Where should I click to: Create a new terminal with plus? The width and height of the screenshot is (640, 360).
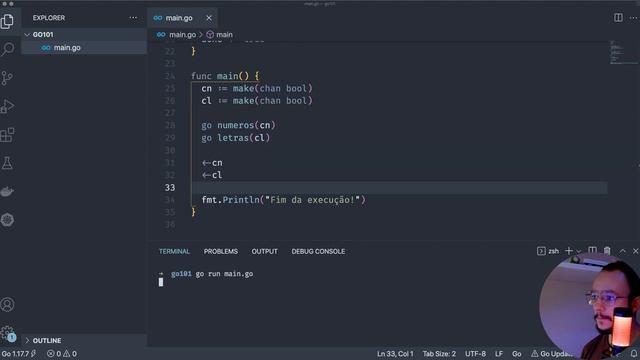[569, 251]
